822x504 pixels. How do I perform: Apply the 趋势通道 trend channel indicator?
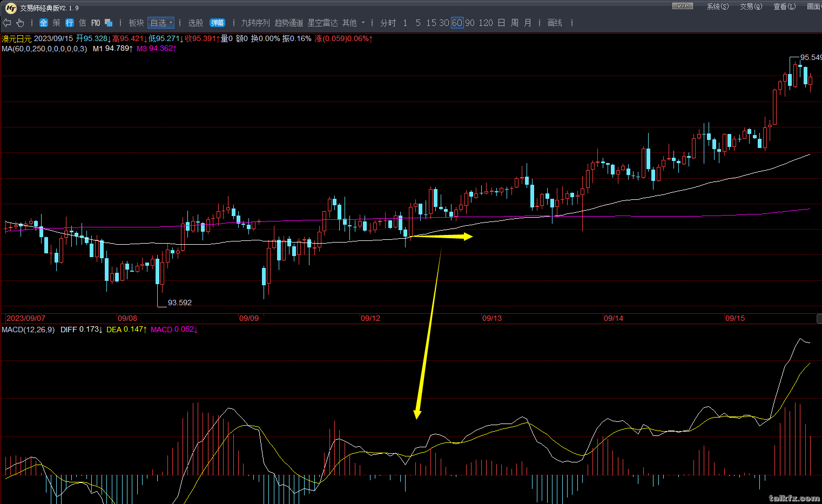[289, 23]
